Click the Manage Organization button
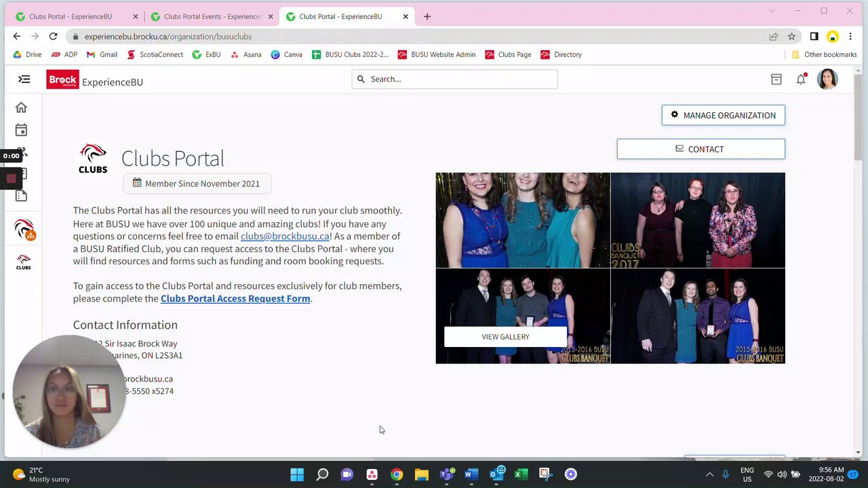The width and height of the screenshot is (868, 488). click(x=724, y=115)
